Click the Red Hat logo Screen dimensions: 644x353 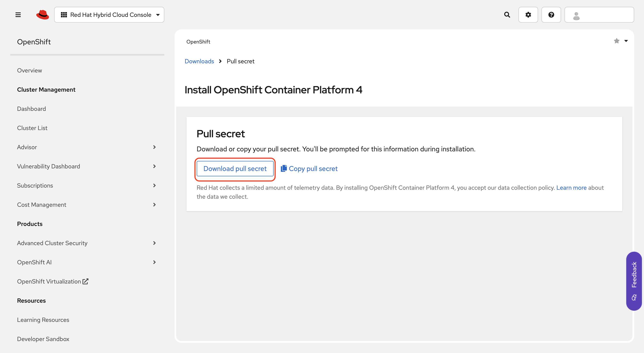(42, 15)
